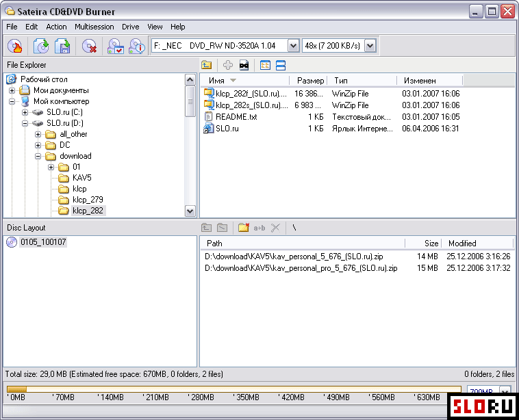Open the 700MB disc size dropdown
Viewport: 519px width, 420px height.
(x=504, y=391)
